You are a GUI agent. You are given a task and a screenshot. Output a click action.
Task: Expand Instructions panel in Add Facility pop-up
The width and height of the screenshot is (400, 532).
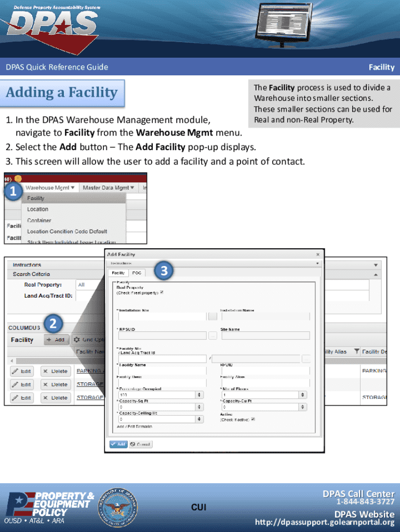coord(317,264)
